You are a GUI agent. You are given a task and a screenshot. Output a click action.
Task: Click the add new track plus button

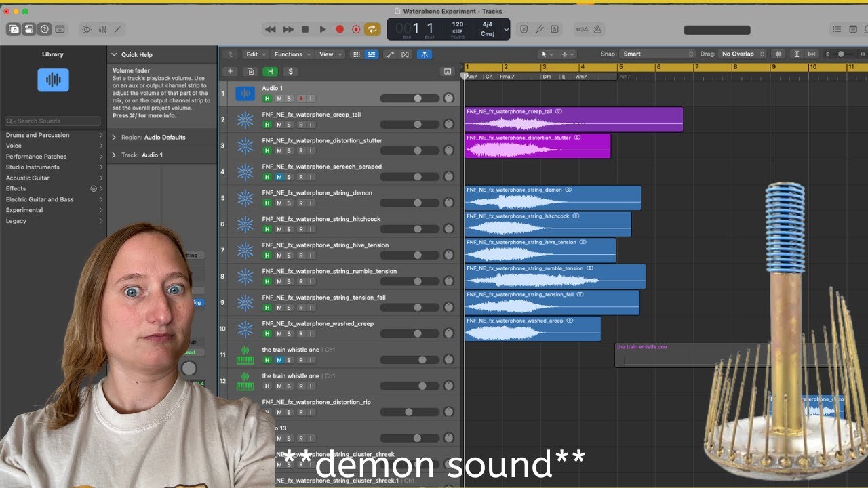point(230,71)
